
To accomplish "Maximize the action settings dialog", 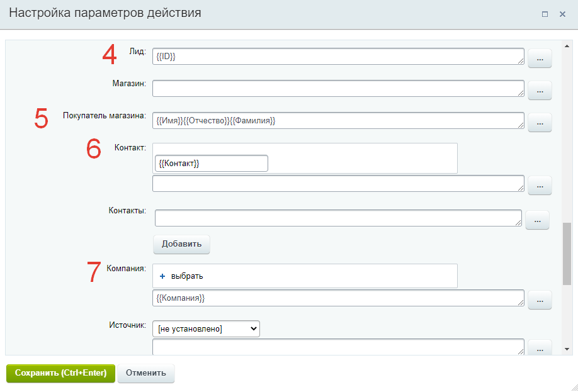I will 545,14.
